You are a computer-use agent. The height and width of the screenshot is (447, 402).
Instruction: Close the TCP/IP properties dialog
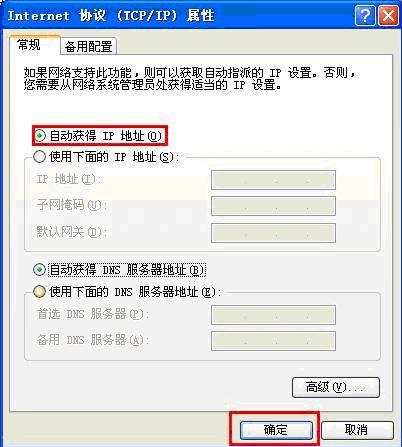coord(388,16)
